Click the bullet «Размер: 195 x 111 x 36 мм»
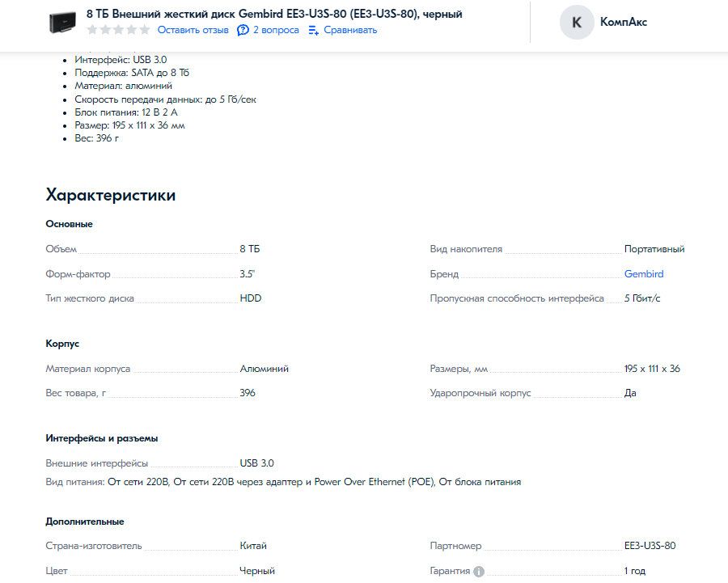 (x=129, y=125)
